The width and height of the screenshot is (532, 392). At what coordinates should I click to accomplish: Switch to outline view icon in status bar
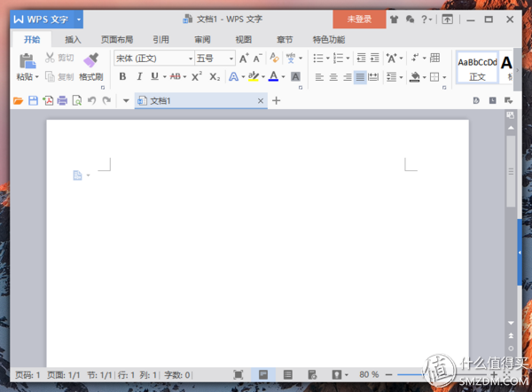pyautogui.click(x=288, y=374)
